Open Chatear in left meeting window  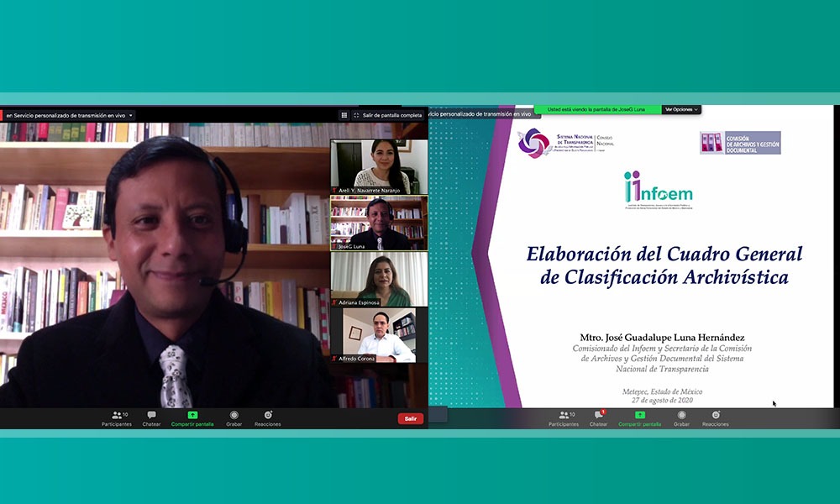[x=151, y=417]
